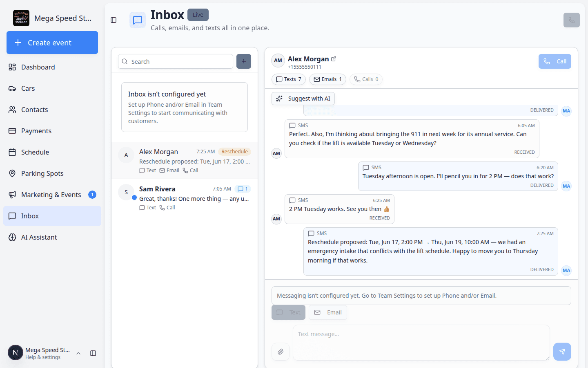Switch to the Calls 0 filter tab
This screenshot has width=588, height=368.
pos(366,79)
